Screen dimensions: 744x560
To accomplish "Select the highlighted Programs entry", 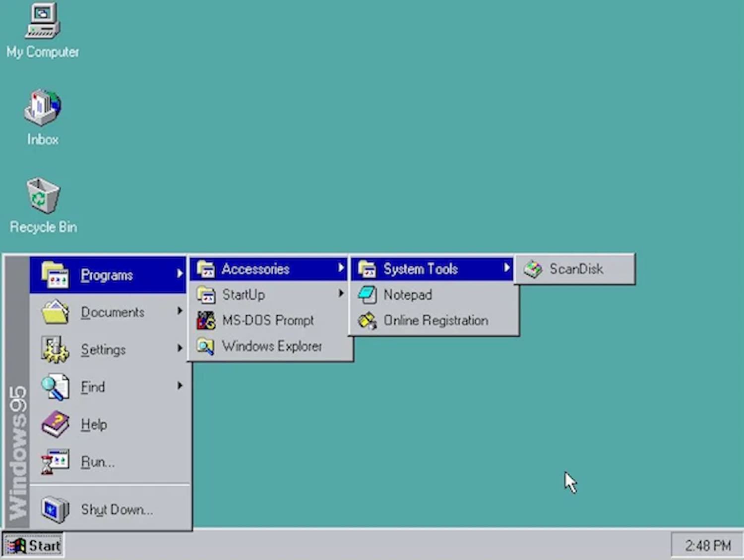I will point(106,275).
